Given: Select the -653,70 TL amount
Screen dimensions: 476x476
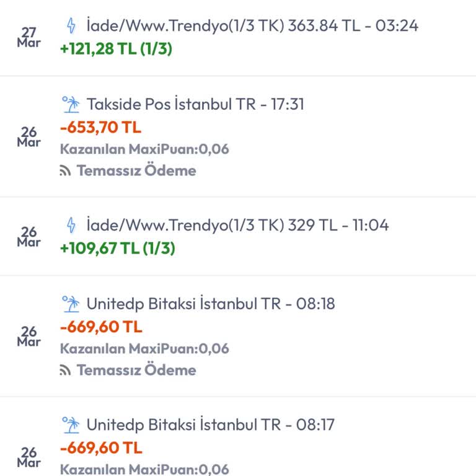Looking at the screenshot, I should [x=100, y=128].
